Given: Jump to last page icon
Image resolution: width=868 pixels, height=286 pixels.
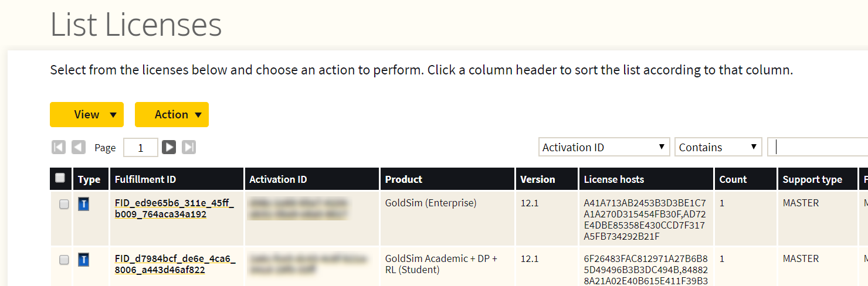Looking at the screenshot, I should coord(189,147).
